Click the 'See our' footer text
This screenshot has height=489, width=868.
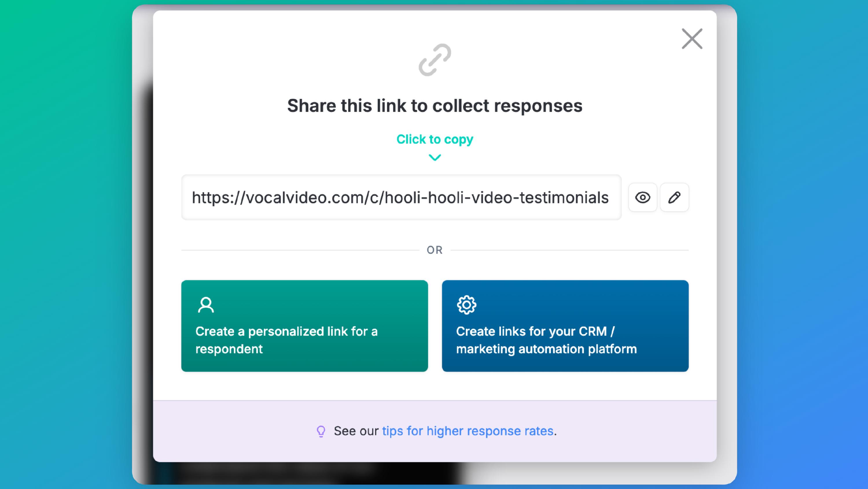356,431
